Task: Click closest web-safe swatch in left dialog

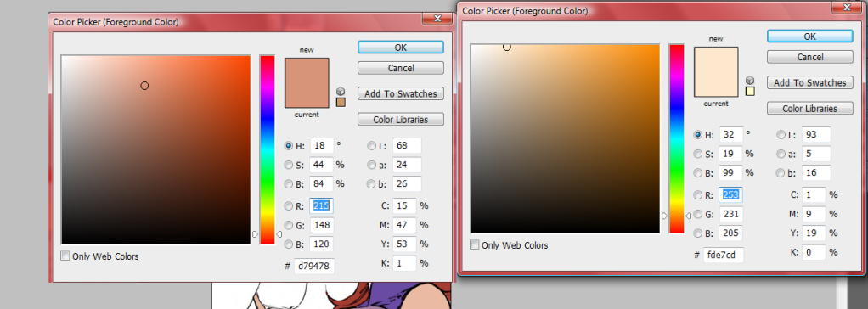Action: (341, 102)
